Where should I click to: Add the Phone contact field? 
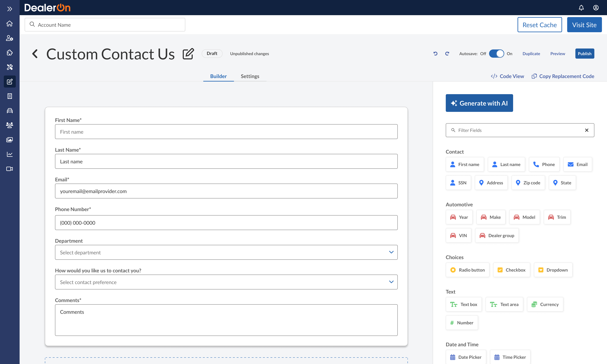pyautogui.click(x=544, y=164)
